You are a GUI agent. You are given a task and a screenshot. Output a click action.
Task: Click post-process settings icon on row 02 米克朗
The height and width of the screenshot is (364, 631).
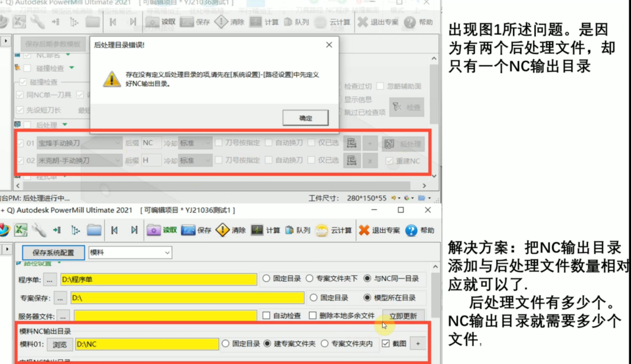[351, 160]
